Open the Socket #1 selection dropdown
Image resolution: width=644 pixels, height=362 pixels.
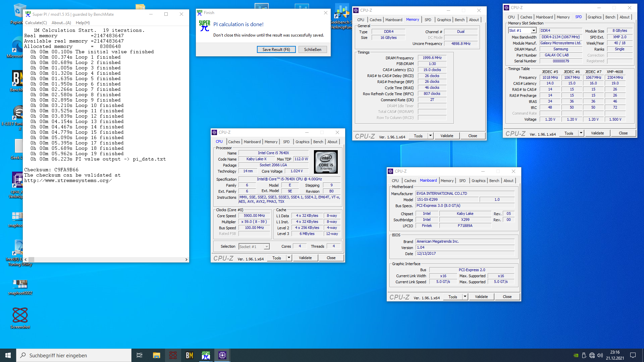coord(254,247)
